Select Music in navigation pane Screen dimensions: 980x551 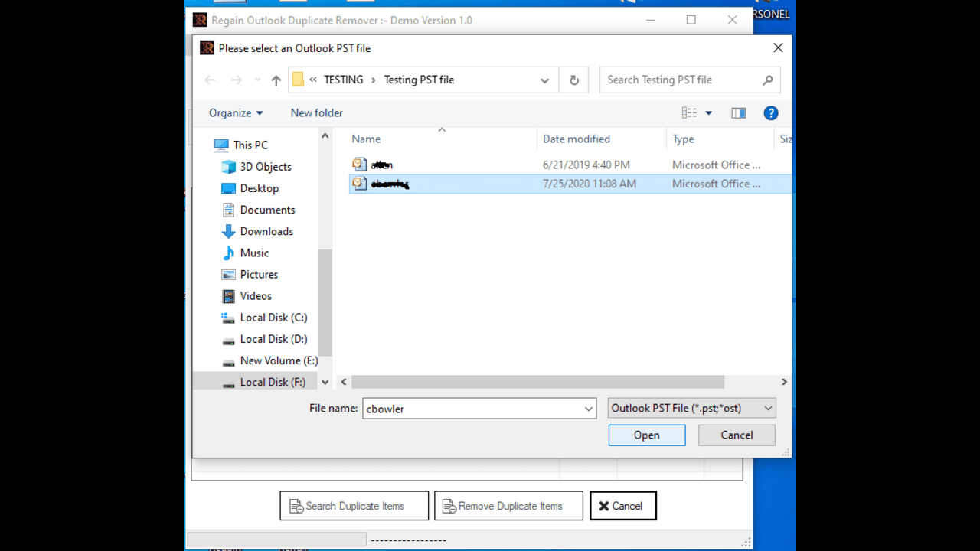point(254,253)
